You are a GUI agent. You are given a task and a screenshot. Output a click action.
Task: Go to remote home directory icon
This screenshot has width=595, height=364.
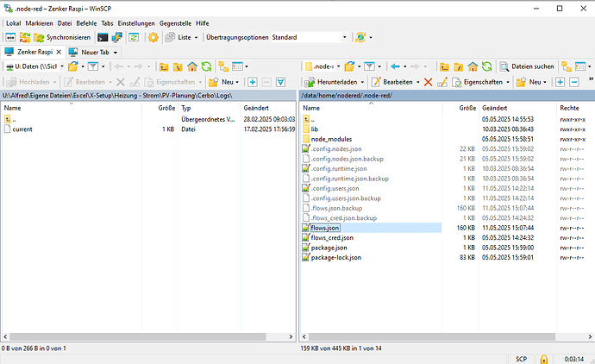(473, 66)
